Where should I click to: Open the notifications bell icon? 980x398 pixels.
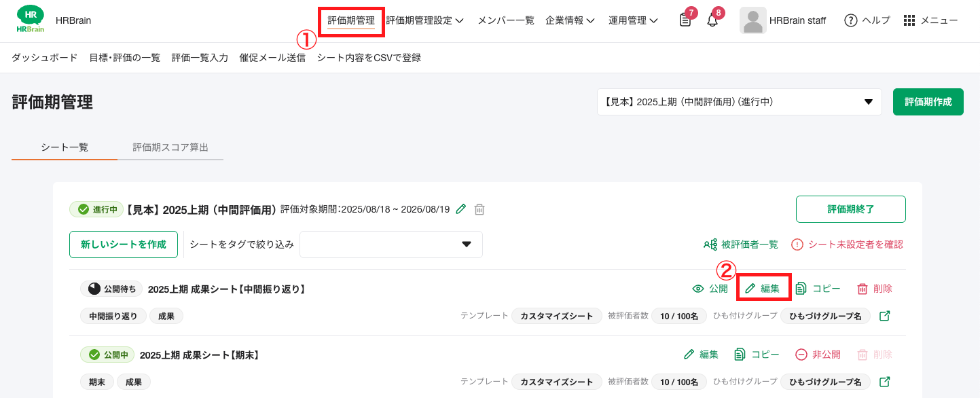click(712, 20)
